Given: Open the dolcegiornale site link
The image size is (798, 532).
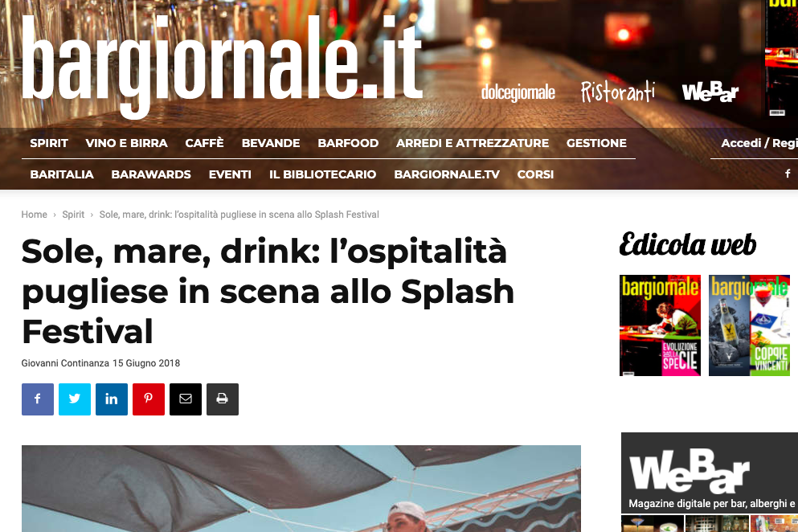Looking at the screenshot, I should pos(518,92).
